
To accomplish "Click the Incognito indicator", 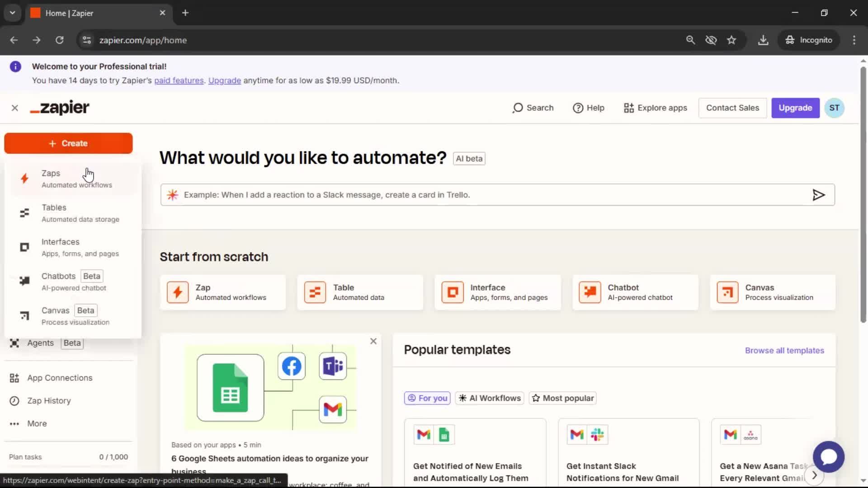I will click(809, 40).
